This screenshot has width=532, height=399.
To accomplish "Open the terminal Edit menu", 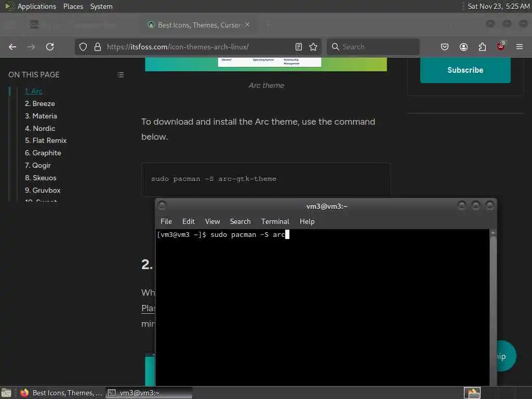I will (188, 221).
